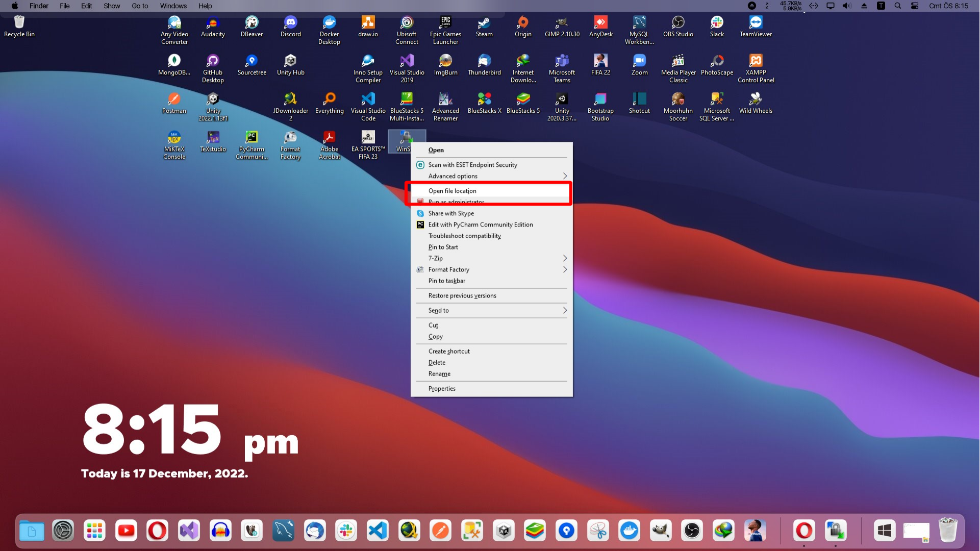Click the settings gear icon in dock
The width and height of the screenshot is (980, 551).
click(x=63, y=531)
